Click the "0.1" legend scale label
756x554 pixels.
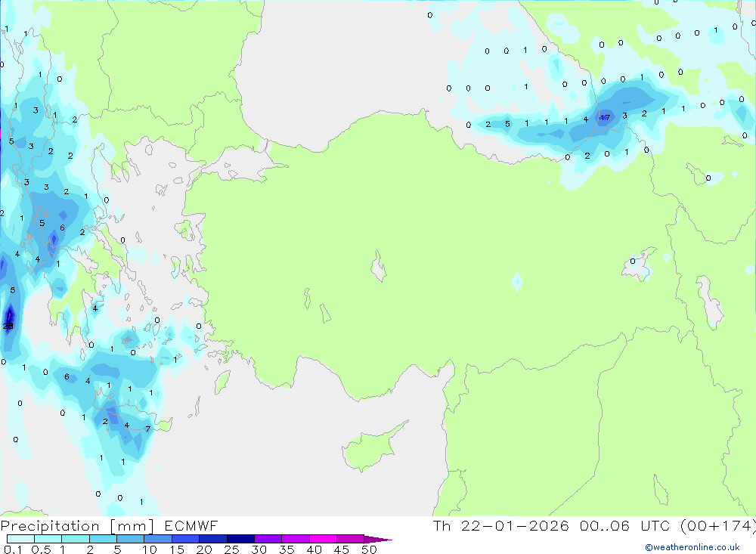click(13, 549)
